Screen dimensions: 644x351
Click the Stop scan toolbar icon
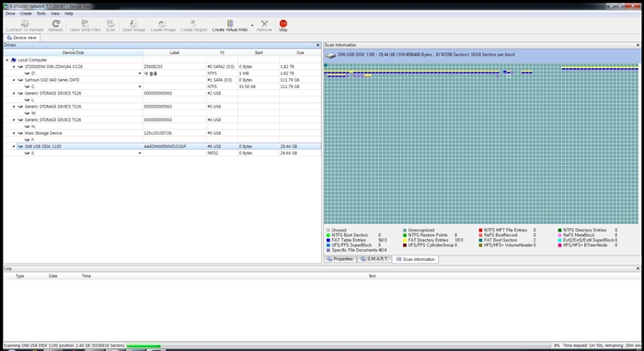[283, 24]
